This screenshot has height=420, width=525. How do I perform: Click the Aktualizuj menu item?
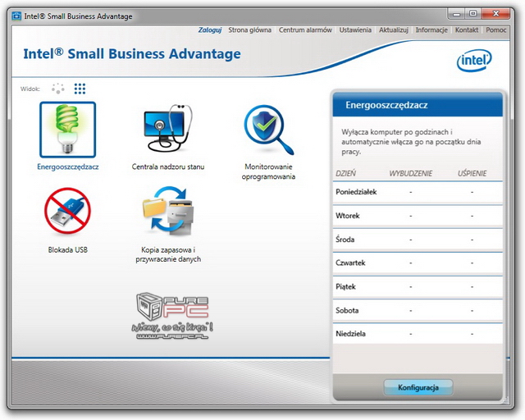pyautogui.click(x=394, y=30)
